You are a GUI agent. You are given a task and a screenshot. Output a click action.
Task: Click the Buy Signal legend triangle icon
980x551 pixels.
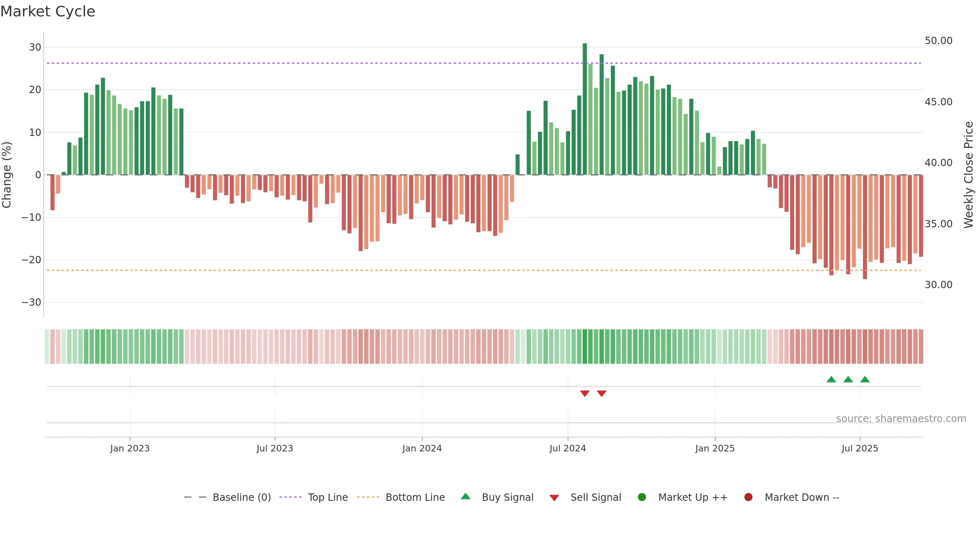465,496
